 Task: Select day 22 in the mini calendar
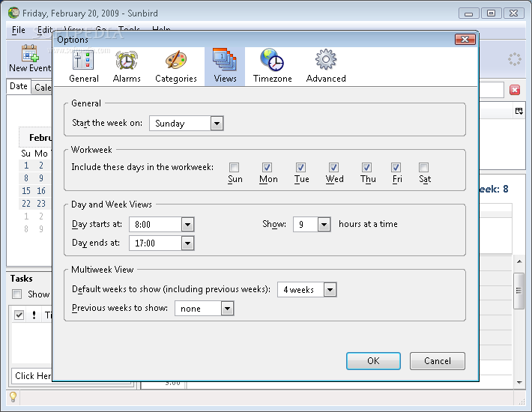tap(26, 204)
